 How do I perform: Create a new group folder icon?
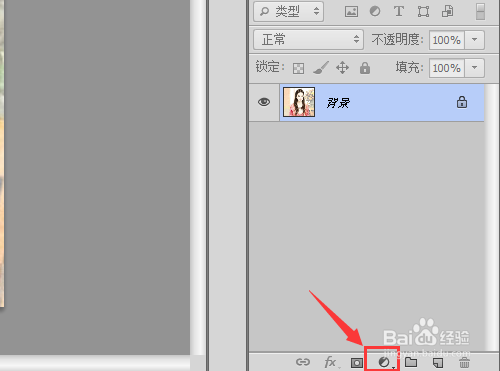(x=411, y=362)
